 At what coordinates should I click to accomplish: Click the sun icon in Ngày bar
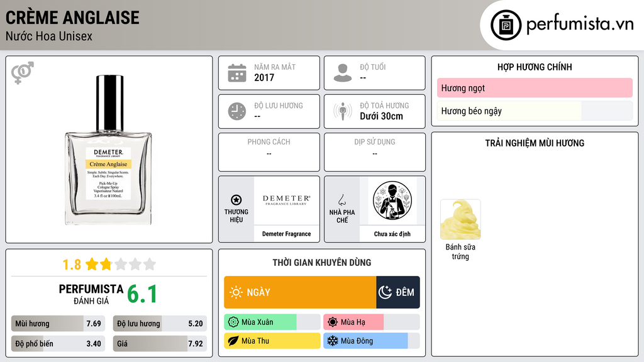coord(236,292)
